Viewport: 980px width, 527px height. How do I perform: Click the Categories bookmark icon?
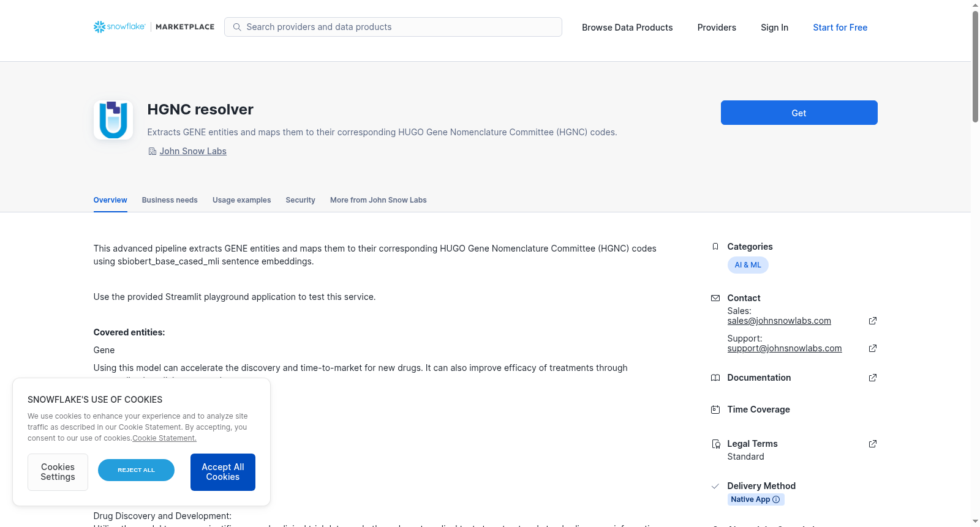pos(715,247)
